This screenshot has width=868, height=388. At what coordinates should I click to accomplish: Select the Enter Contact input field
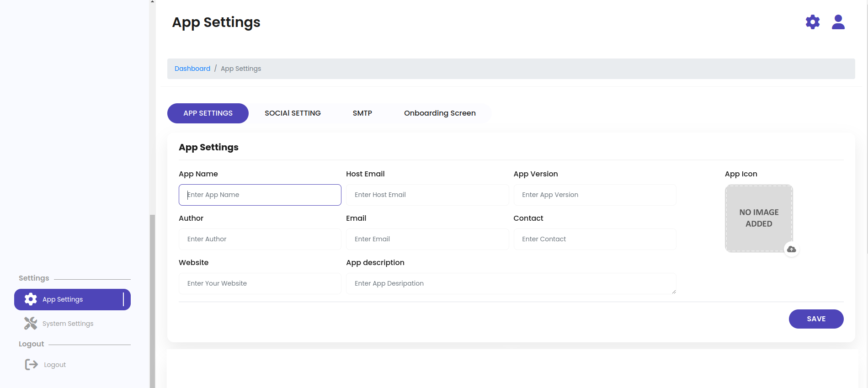[x=594, y=239]
